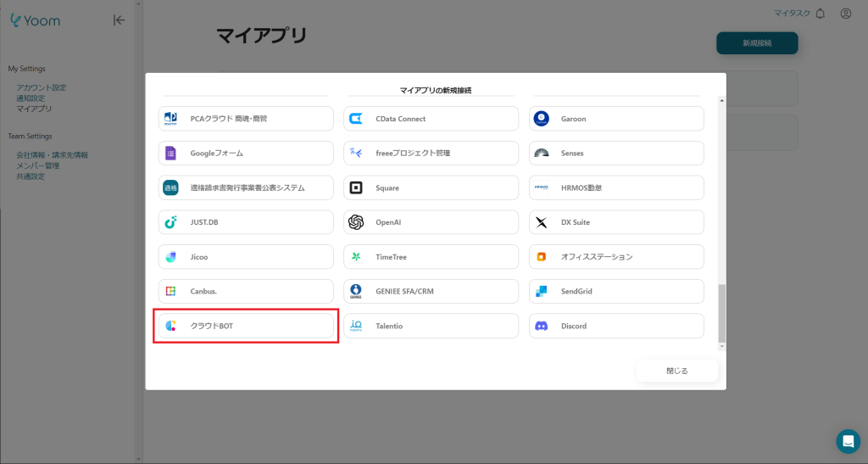Viewport: 868px width, 464px height.
Task: Click the HRMOS勤怠 icon
Action: point(542,187)
